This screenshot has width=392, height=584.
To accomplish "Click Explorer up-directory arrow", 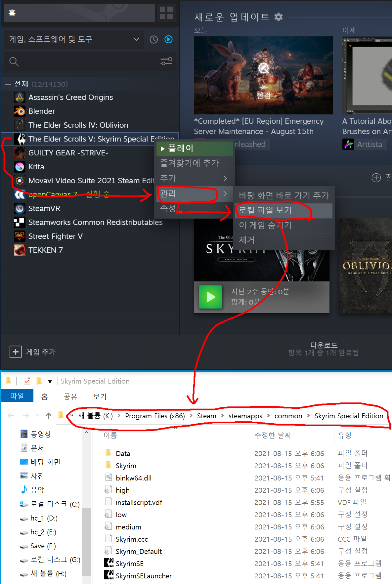I will click(x=49, y=416).
